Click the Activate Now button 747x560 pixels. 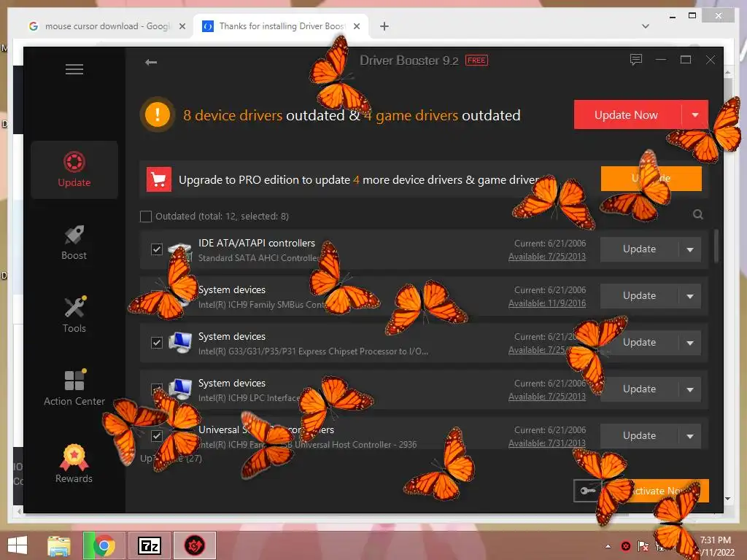click(x=656, y=491)
